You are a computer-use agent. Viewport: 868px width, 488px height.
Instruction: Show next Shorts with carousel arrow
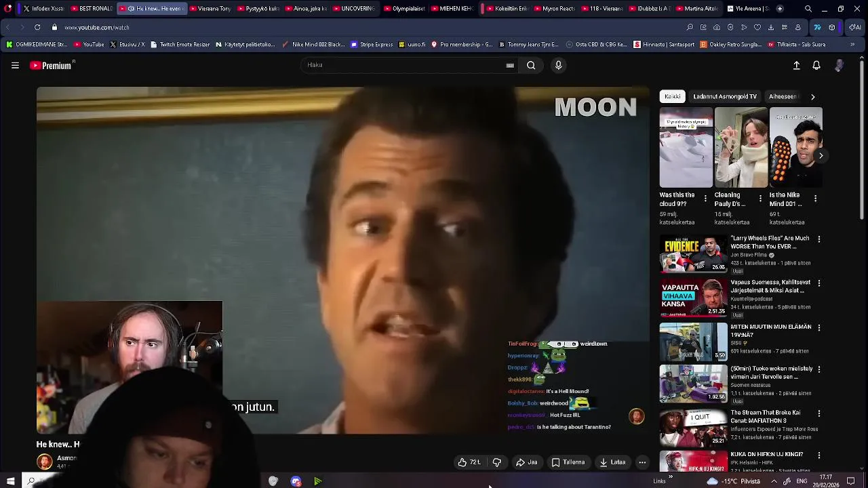coord(821,156)
